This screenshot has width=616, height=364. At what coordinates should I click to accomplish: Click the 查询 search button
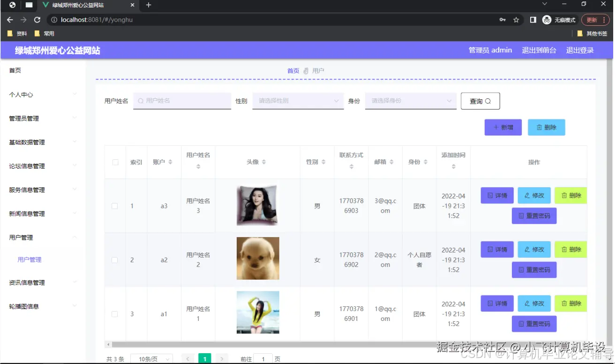coord(480,101)
